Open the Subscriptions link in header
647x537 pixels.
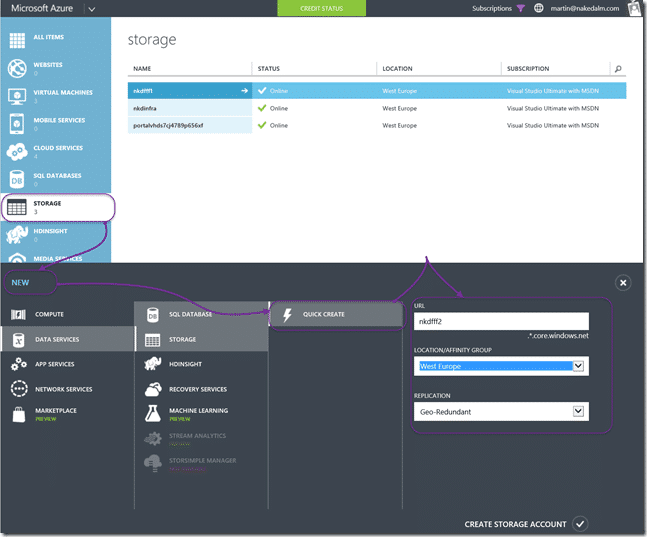tap(492, 8)
